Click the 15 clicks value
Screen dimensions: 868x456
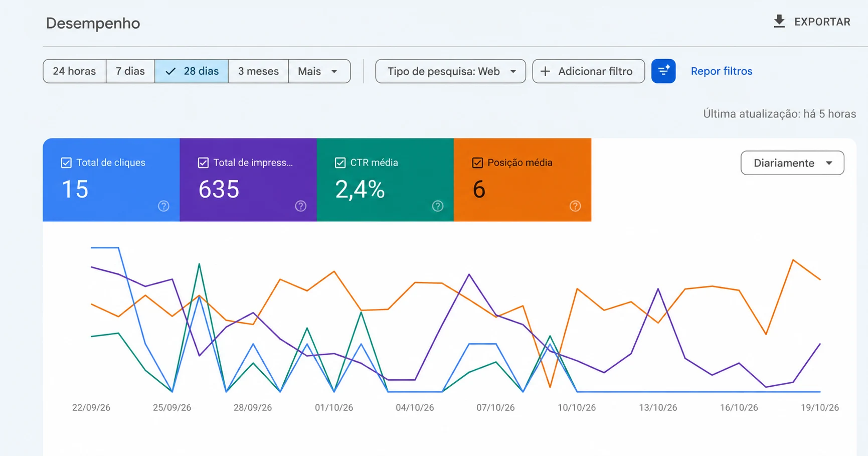click(75, 190)
